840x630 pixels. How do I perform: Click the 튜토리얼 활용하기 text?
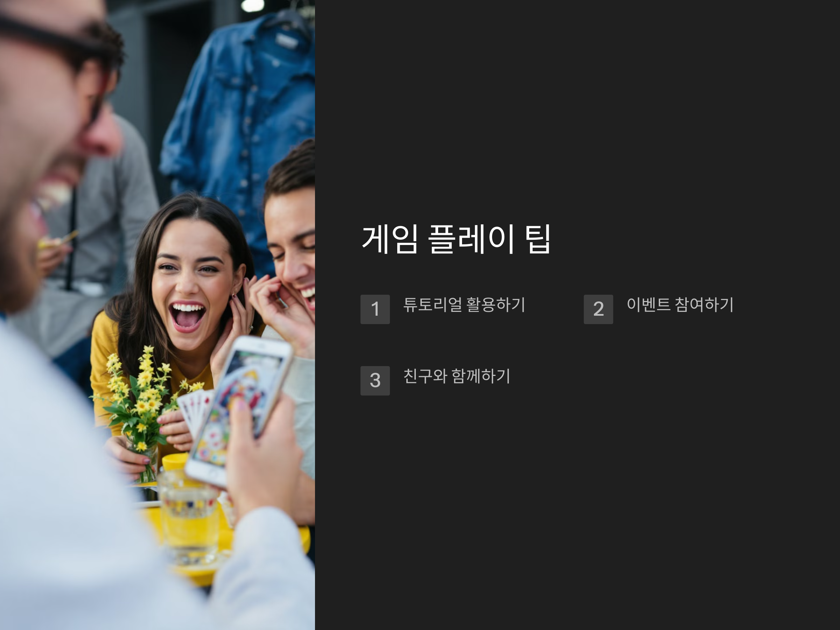click(x=464, y=304)
